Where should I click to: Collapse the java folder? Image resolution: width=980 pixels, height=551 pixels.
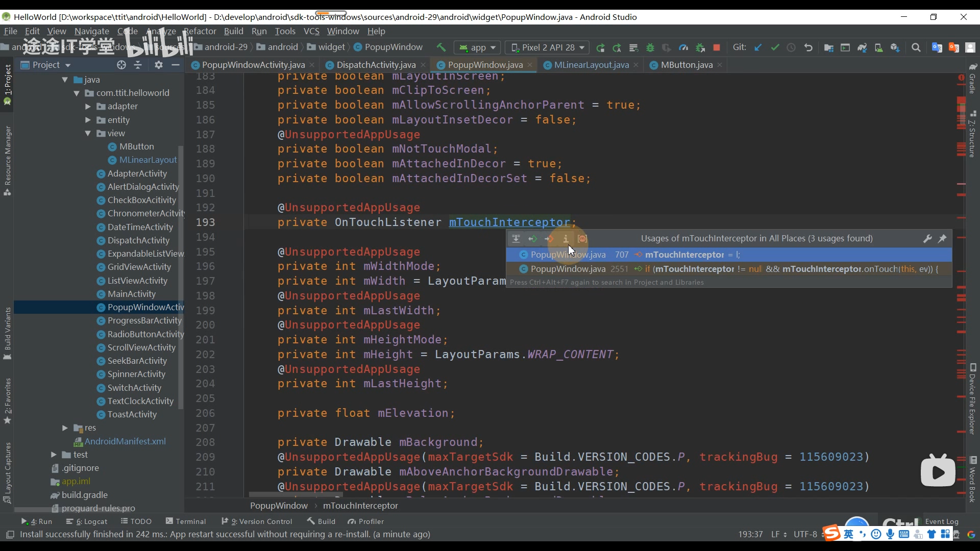click(x=65, y=80)
